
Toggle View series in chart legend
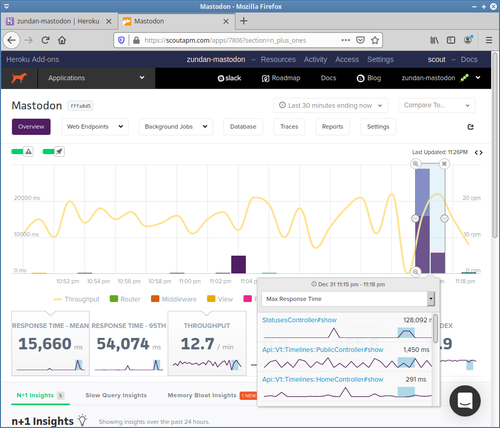(220, 299)
